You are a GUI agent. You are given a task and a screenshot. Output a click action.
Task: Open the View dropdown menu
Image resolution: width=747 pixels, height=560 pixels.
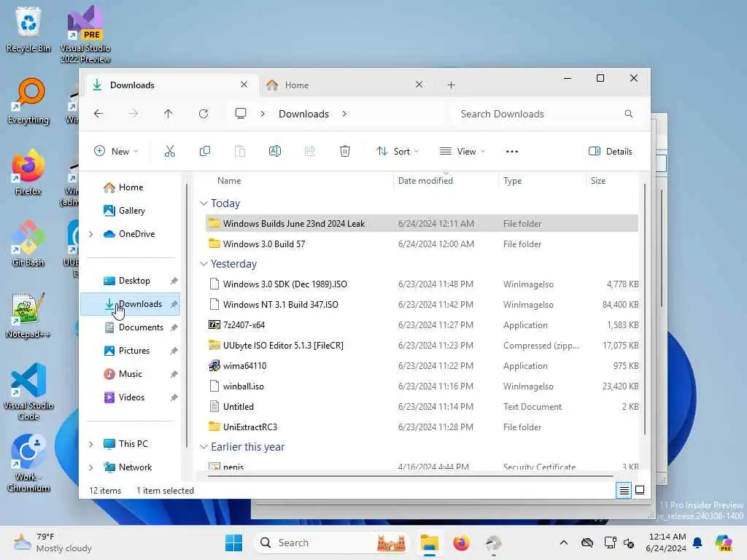[x=462, y=152]
